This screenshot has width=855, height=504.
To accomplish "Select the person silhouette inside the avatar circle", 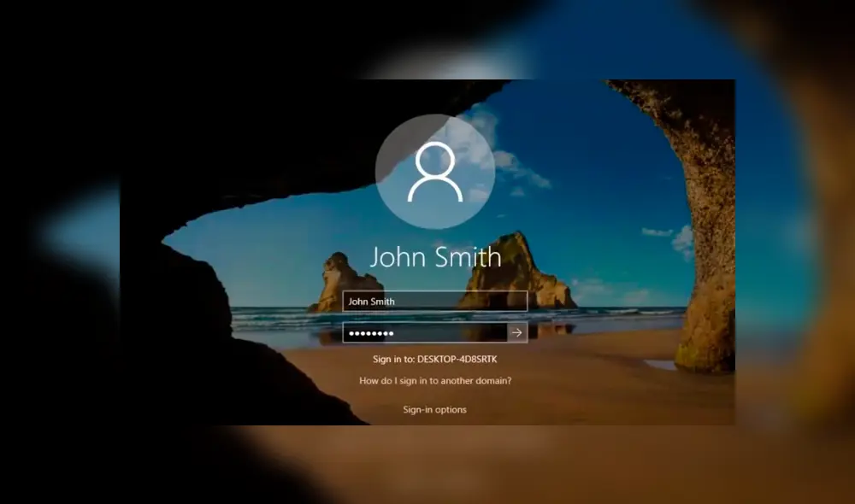I will tap(436, 171).
